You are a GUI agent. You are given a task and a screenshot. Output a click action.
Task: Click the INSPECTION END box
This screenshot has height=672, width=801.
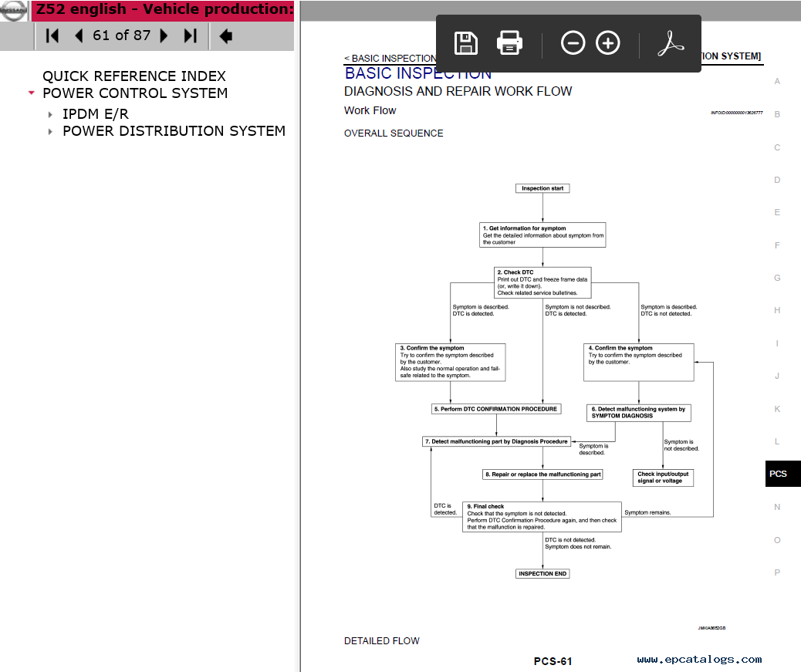[x=542, y=574]
